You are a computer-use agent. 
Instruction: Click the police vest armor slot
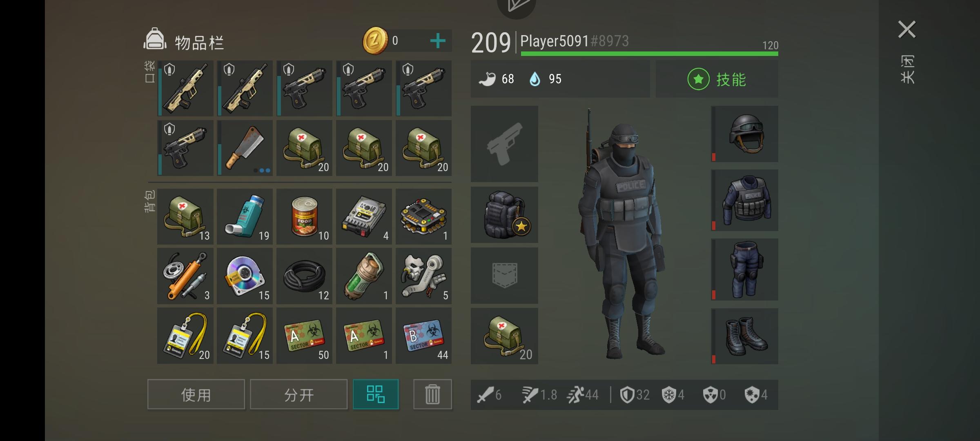click(x=745, y=200)
